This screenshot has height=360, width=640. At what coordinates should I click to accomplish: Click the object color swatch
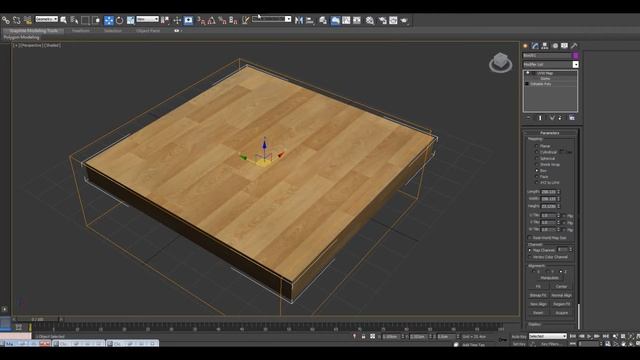pos(576,56)
